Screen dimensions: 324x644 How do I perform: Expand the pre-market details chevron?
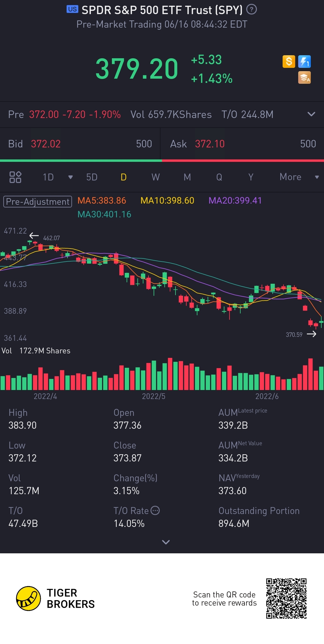[x=311, y=114]
